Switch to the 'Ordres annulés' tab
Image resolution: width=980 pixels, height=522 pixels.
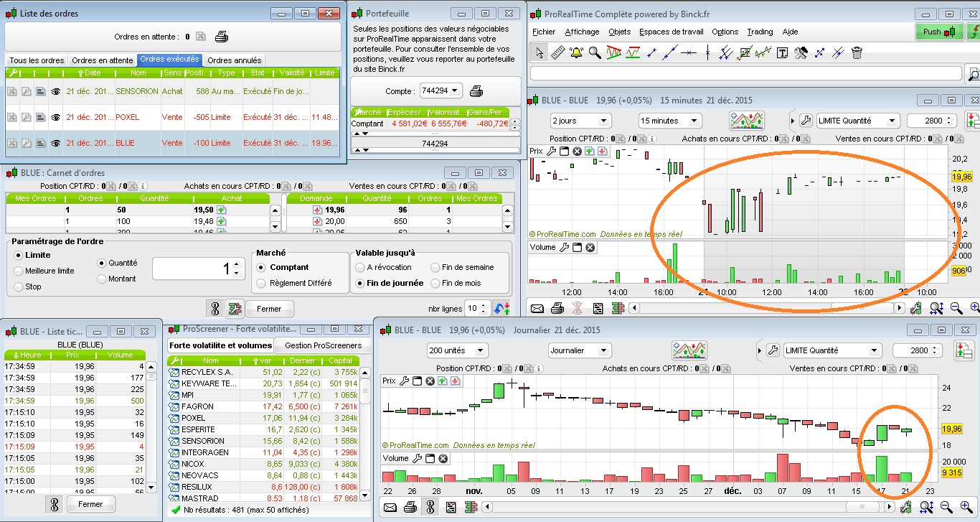click(234, 60)
